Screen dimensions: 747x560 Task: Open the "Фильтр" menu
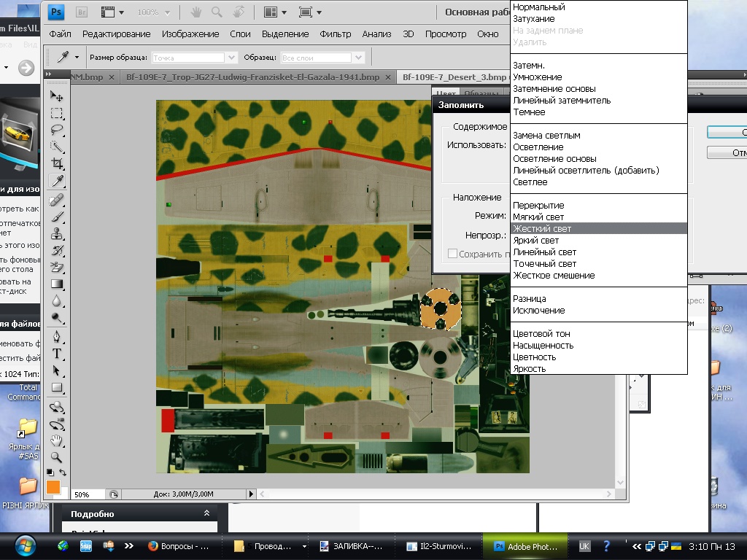[x=336, y=34]
